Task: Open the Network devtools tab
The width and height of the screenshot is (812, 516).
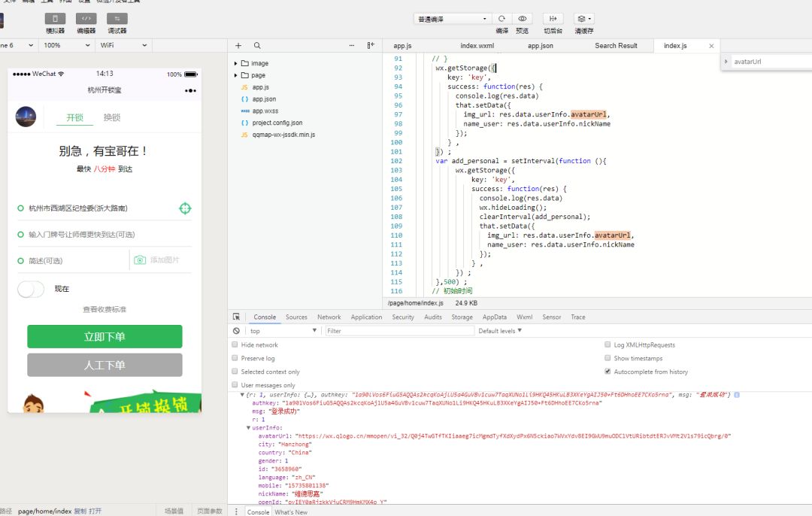Action: pos(329,317)
